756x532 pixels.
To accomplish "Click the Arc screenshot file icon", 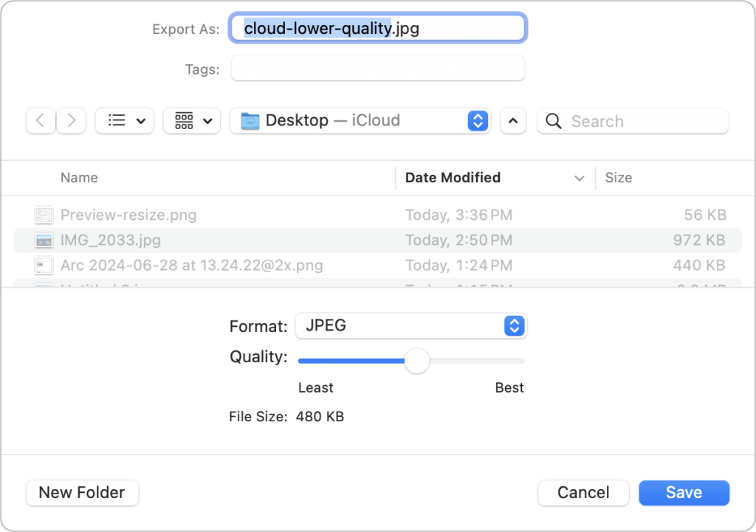I will [44, 265].
